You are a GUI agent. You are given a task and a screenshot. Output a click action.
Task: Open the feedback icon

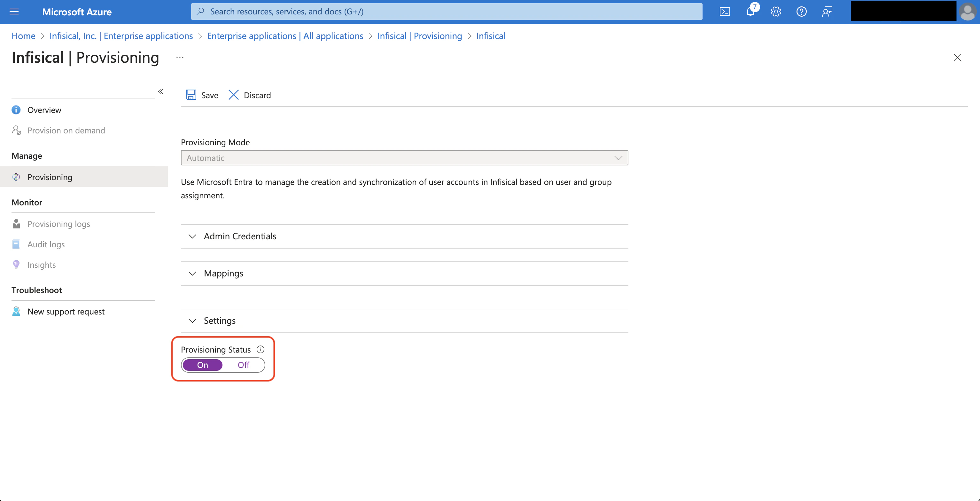point(827,12)
